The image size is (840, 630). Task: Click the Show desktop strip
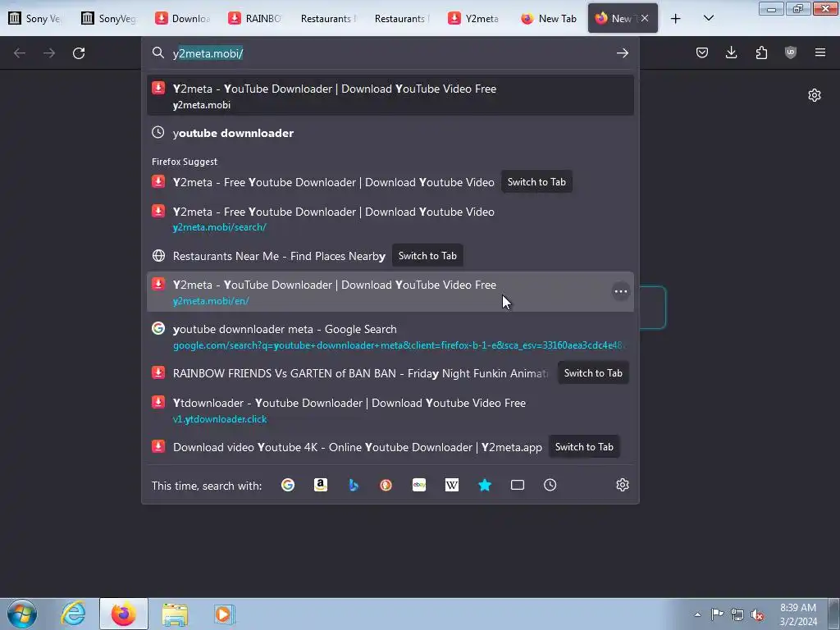pyautogui.click(x=834, y=614)
